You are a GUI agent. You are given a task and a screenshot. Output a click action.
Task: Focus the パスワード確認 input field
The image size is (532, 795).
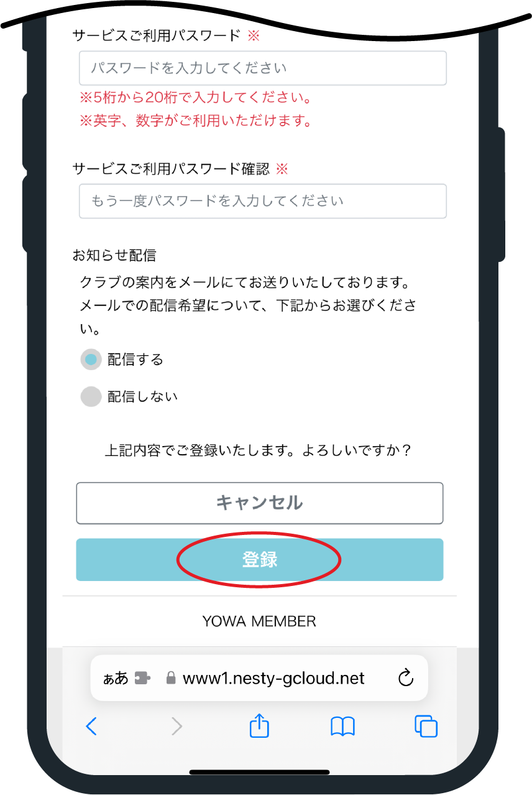click(x=263, y=201)
